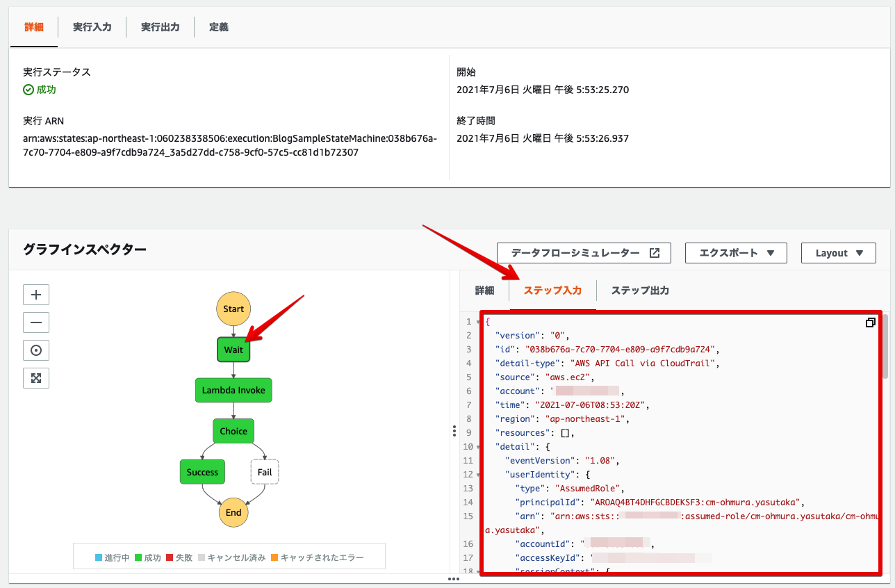
Task: Select the 実行出力 tab
Action: [160, 26]
